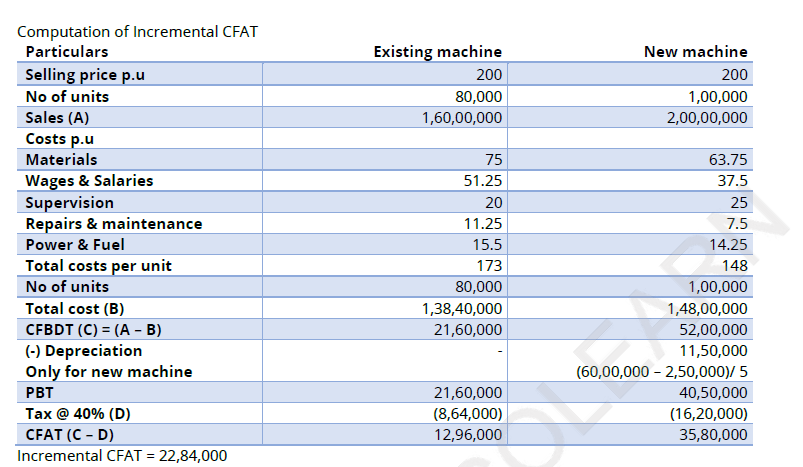Click the 'Computation of Incremental CFAT' title
The image size is (803, 467).
[138, 31]
